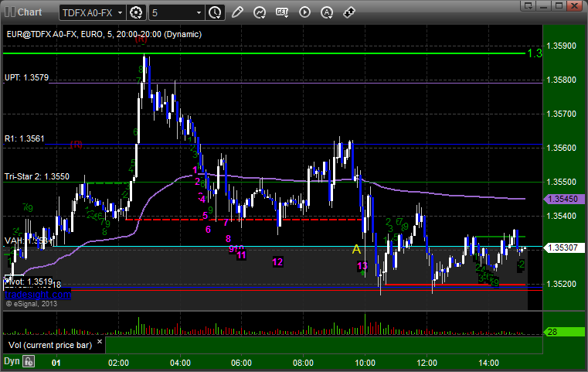The width and height of the screenshot is (588, 372).
Task: Open symbol settings gear menu
Action: tap(136, 13)
